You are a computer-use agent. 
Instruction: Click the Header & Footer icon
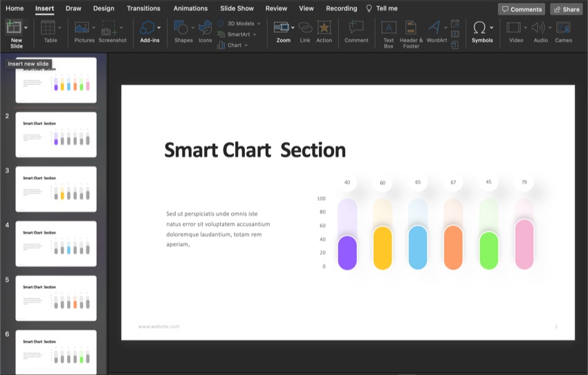pos(411,28)
